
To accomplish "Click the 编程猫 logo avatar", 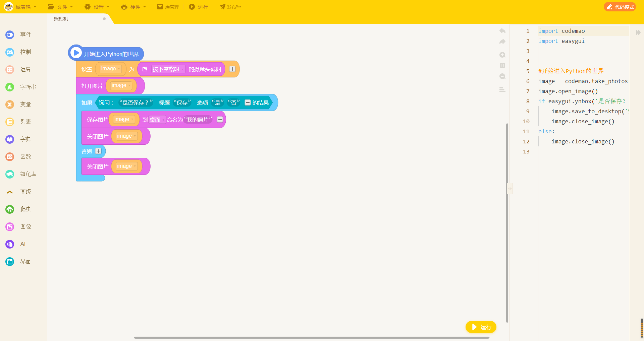I will tap(9, 7).
